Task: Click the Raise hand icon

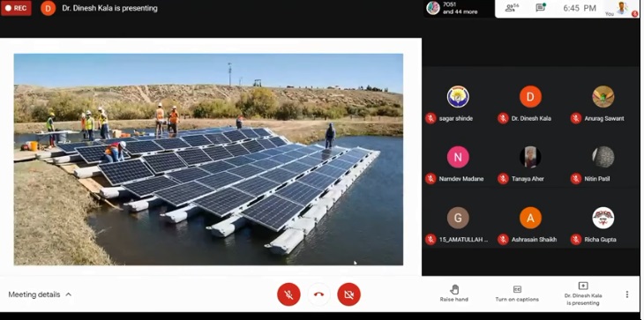Action: [x=454, y=290]
